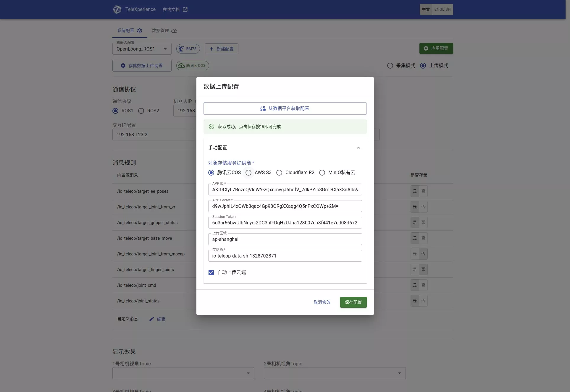Open 在线文档 link
The height and width of the screenshot is (392, 570).
point(175,9)
